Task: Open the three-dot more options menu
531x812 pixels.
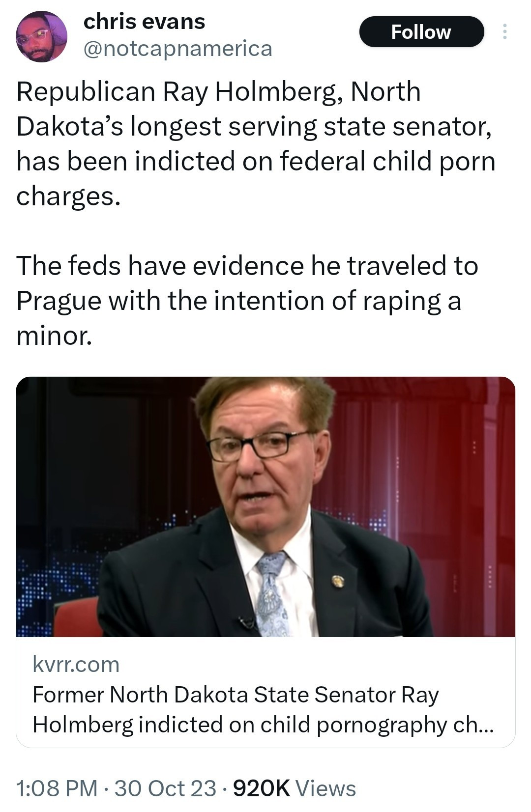Action: (503, 32)
